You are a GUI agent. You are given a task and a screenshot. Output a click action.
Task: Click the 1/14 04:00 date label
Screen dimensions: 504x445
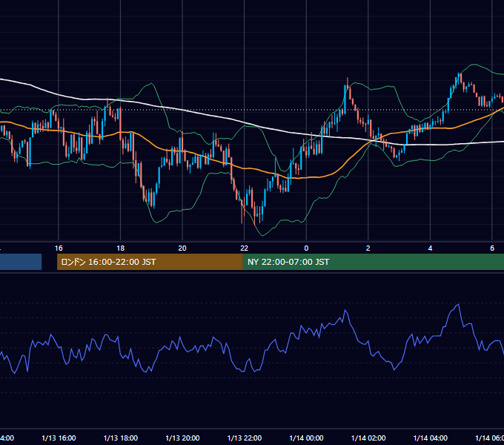(x=431, y=438)
